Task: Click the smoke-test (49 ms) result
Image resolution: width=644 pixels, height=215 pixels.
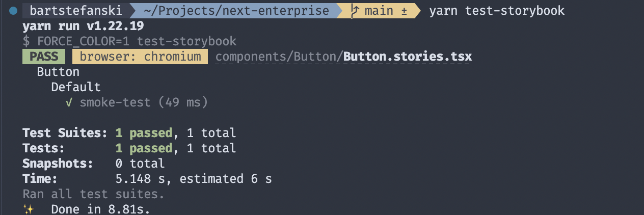Action: click(x=144, y=102)
